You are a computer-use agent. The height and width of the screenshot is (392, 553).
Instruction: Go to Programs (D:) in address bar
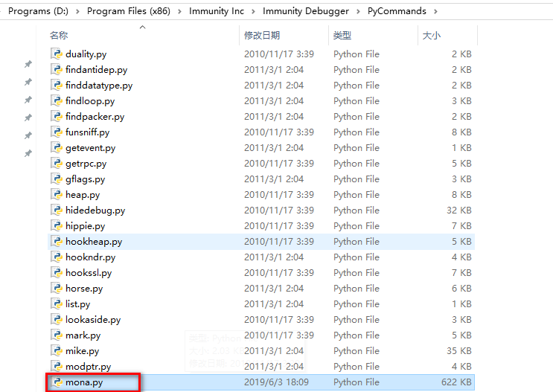point(38,11)
